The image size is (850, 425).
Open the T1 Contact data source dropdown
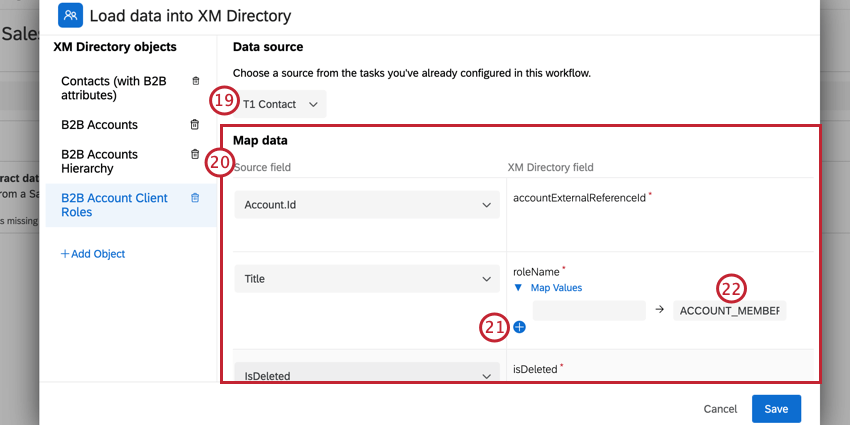click(280, 104)
